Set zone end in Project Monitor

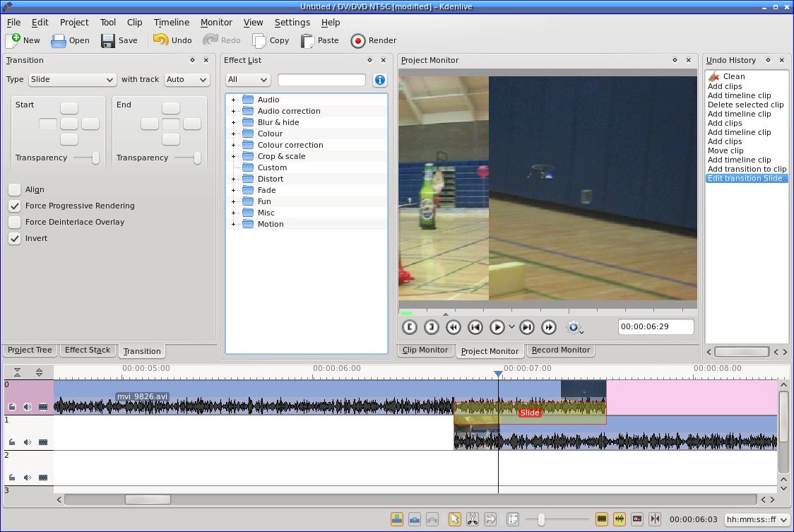pos(432,327)
